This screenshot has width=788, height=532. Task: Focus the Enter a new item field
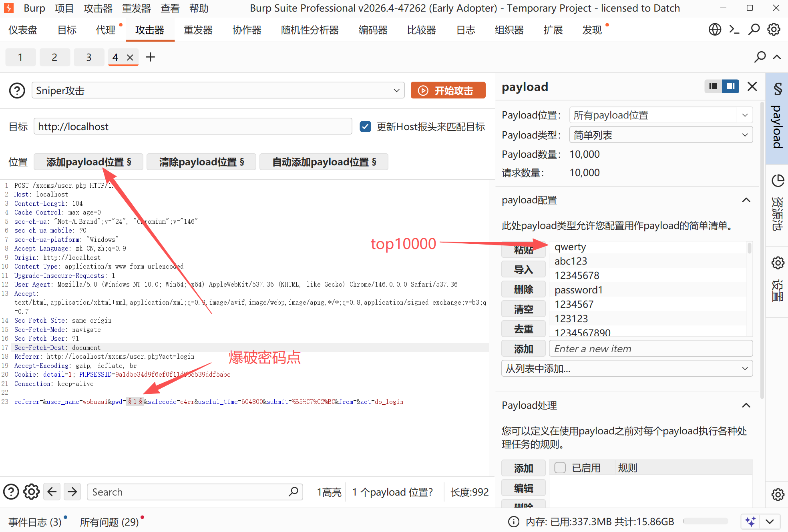pyautogui.click(x=651, y=349)
